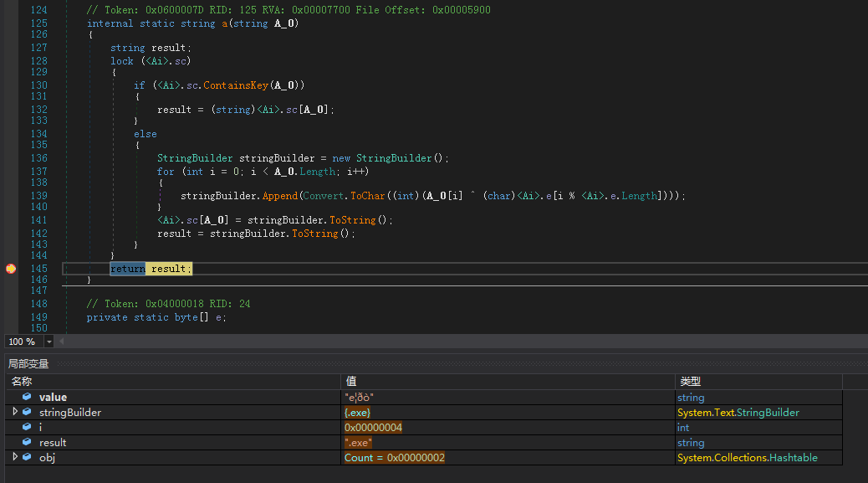Click the Length property on line 137
Image resolution: width=868 pixels, height=483 pixels.
point(317,172)
